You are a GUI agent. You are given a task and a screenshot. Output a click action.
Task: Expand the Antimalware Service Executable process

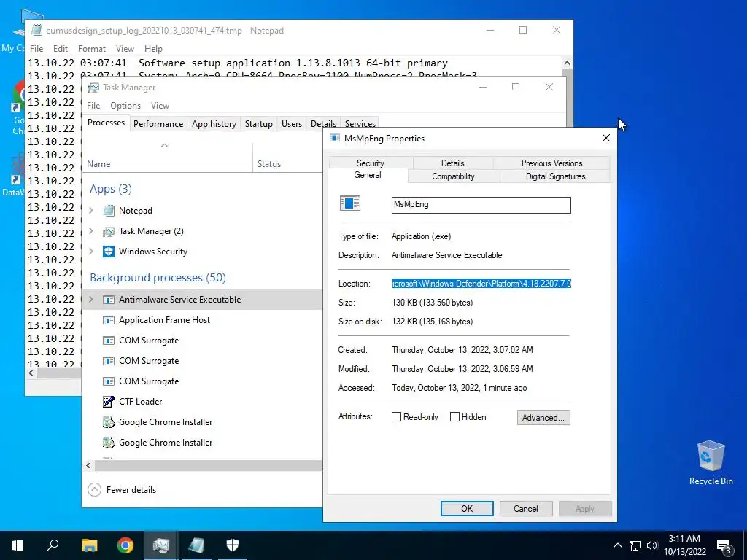click(x=91, y=300)
